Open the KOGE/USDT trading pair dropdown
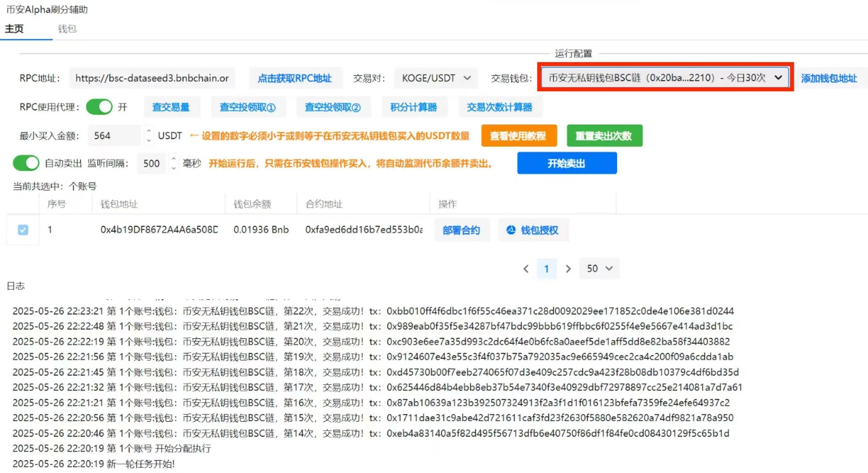The width and height of the screenshot is (868, 473). 435,78
